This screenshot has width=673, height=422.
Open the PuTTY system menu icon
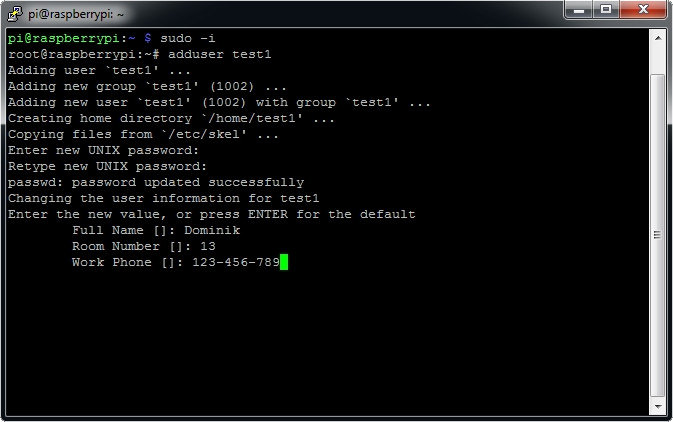coord(13,11)
